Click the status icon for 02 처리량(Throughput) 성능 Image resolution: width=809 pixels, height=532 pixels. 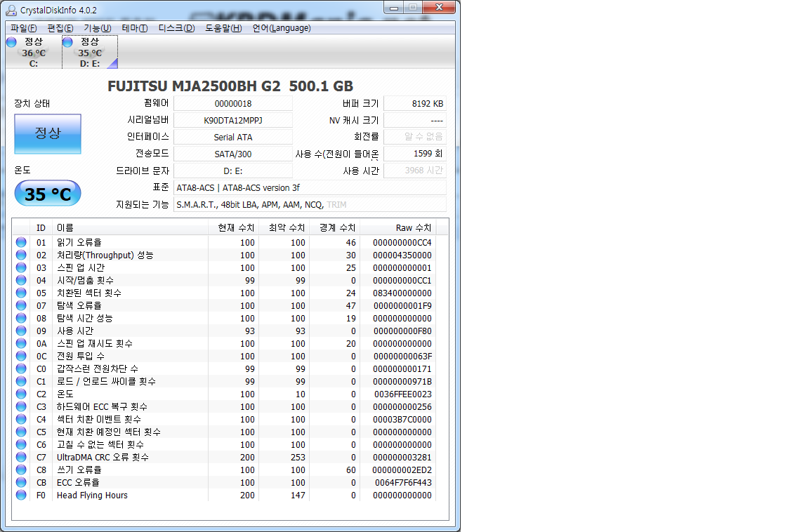pos(21,255)
